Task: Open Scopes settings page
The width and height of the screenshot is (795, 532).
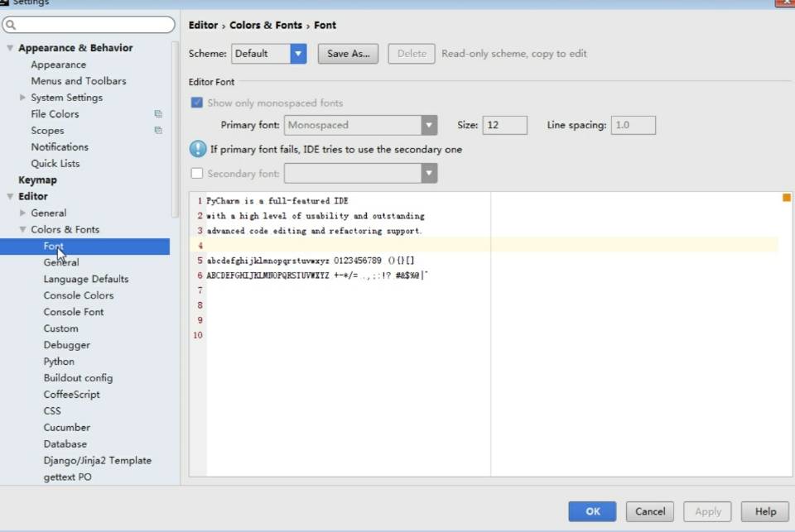Action: (48, 131)
